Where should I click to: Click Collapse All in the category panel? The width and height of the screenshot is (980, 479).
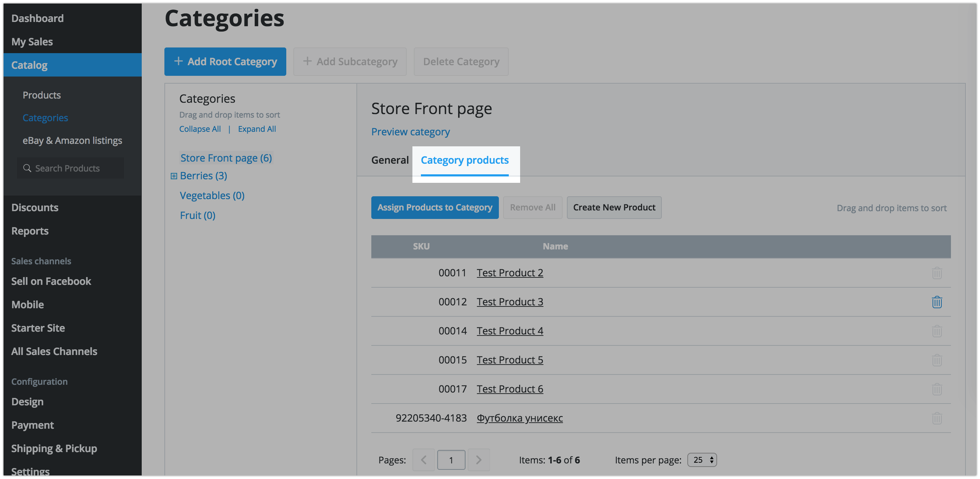point(200,129)
